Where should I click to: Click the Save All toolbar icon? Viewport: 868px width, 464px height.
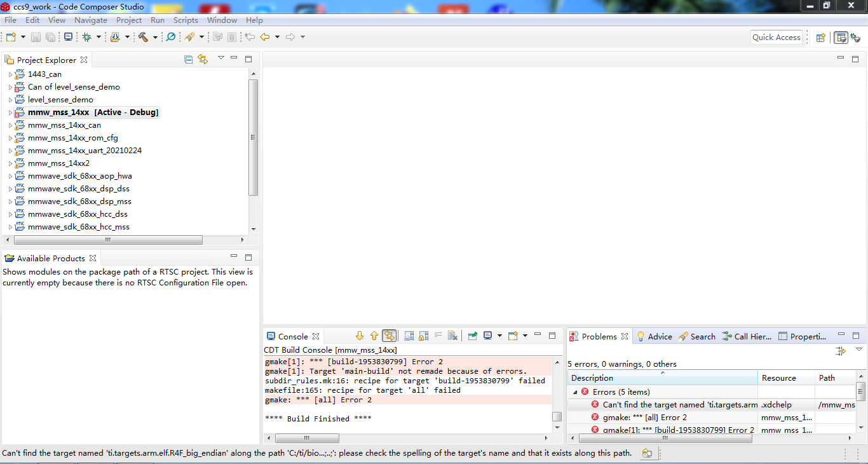tap(50, 37)
